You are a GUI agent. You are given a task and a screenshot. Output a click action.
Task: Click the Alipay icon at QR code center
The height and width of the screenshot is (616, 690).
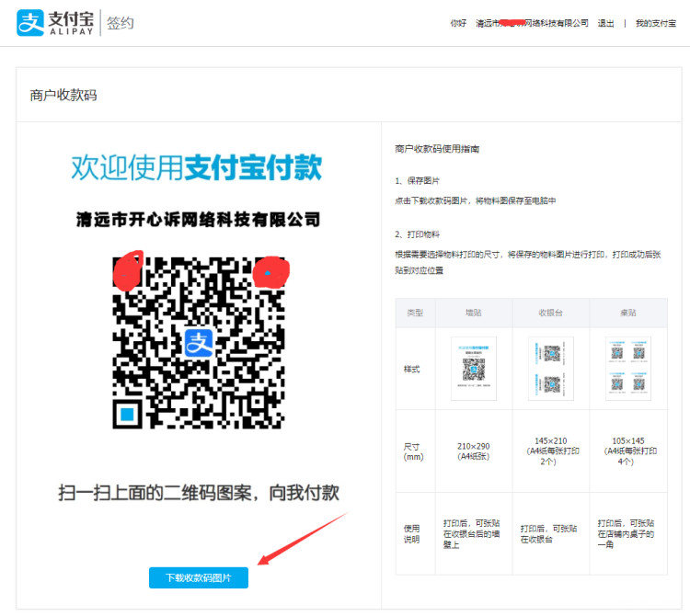pos(198,343)
